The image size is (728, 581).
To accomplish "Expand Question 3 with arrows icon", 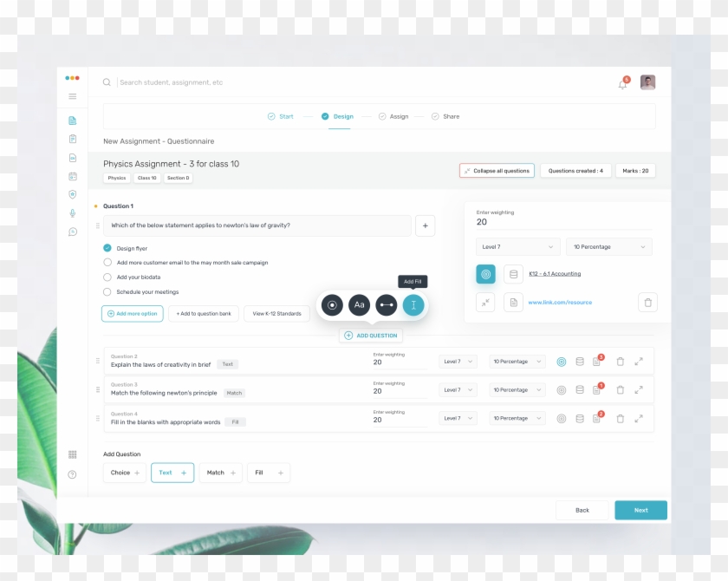I will (639, 390).
